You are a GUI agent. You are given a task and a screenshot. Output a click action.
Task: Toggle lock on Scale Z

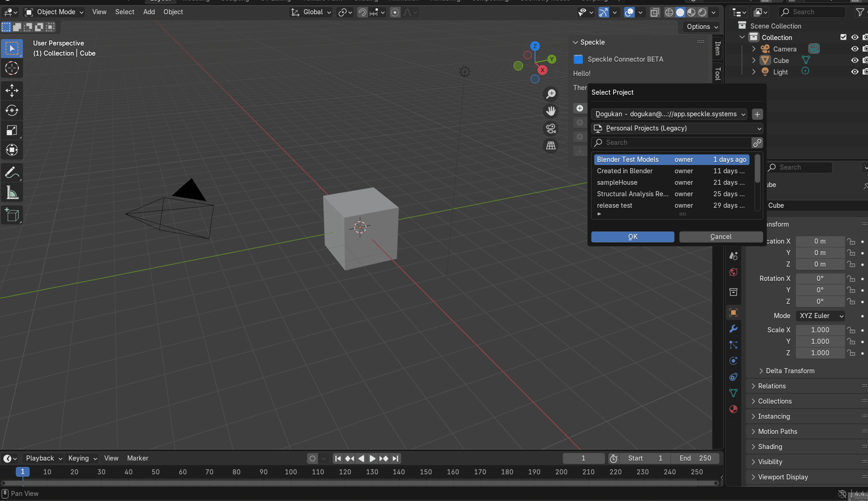click(851, 353)
